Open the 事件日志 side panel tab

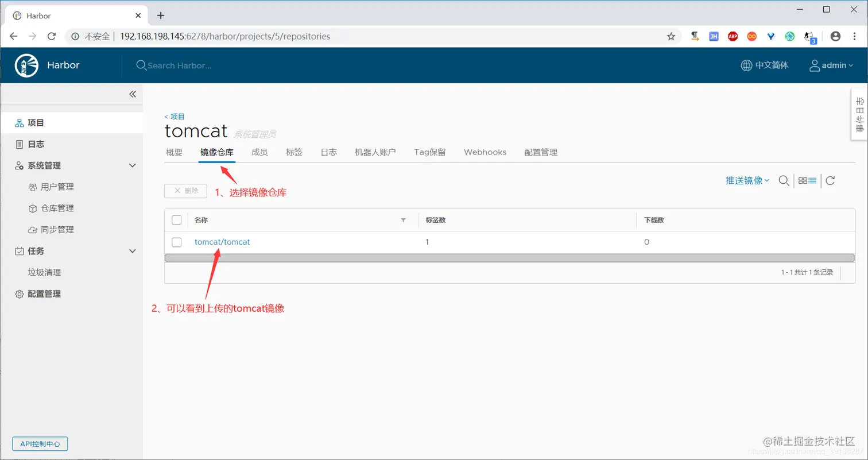tap(859, 114)
